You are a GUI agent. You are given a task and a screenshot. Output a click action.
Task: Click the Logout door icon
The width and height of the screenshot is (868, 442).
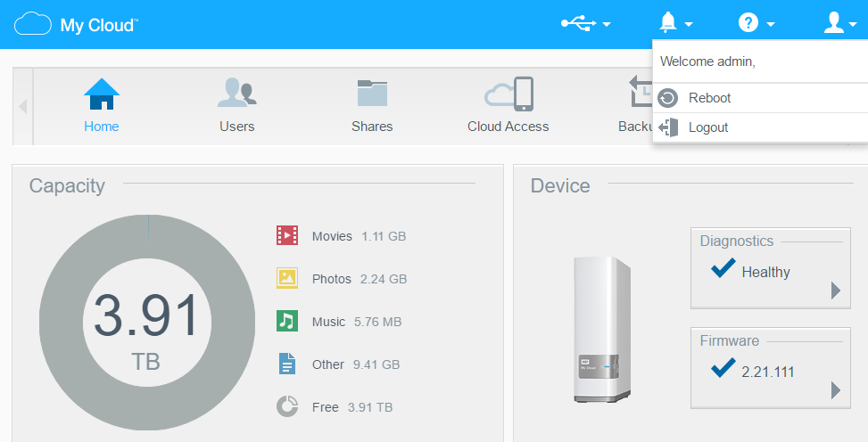point(668,127)
